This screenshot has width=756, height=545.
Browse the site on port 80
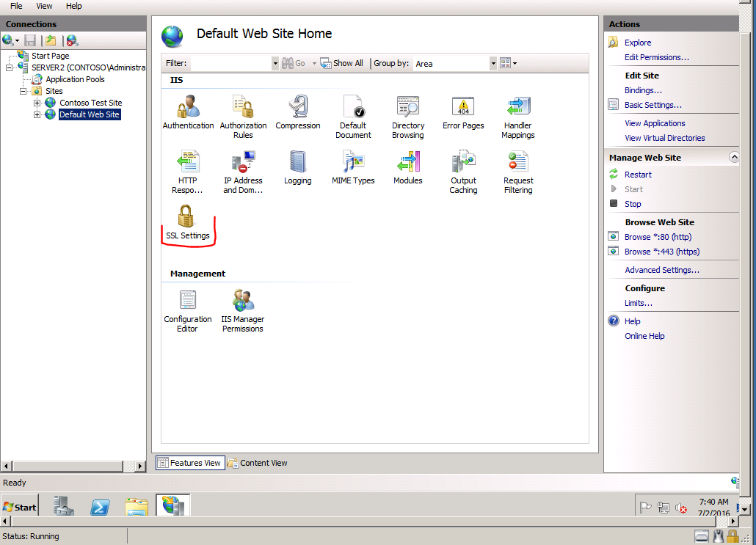tap(658, 237)
